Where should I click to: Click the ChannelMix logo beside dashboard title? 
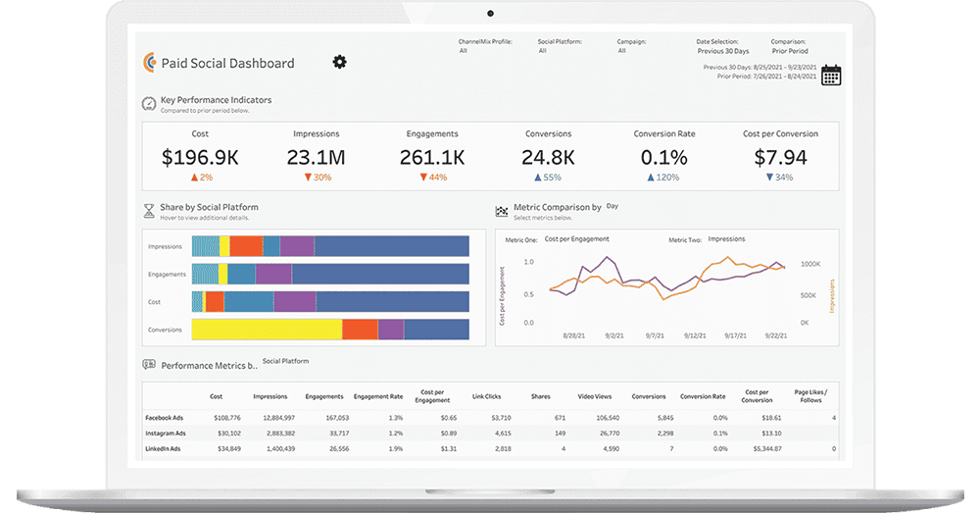pyautogui.click(x=149, y=63)
